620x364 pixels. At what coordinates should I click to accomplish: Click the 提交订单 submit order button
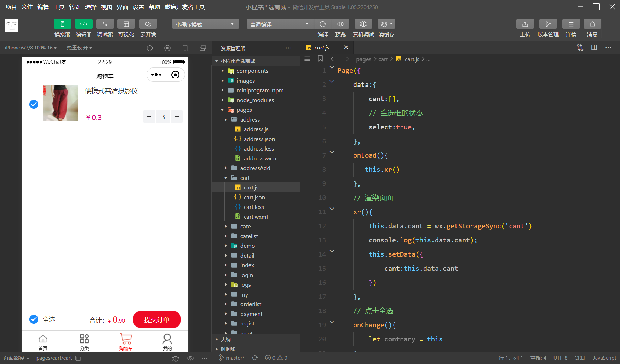click(x=157, y=319)
